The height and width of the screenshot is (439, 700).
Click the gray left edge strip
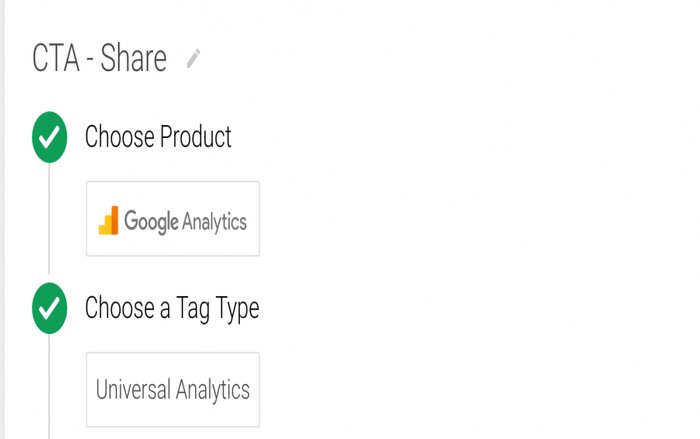click(x=2, y=219)
